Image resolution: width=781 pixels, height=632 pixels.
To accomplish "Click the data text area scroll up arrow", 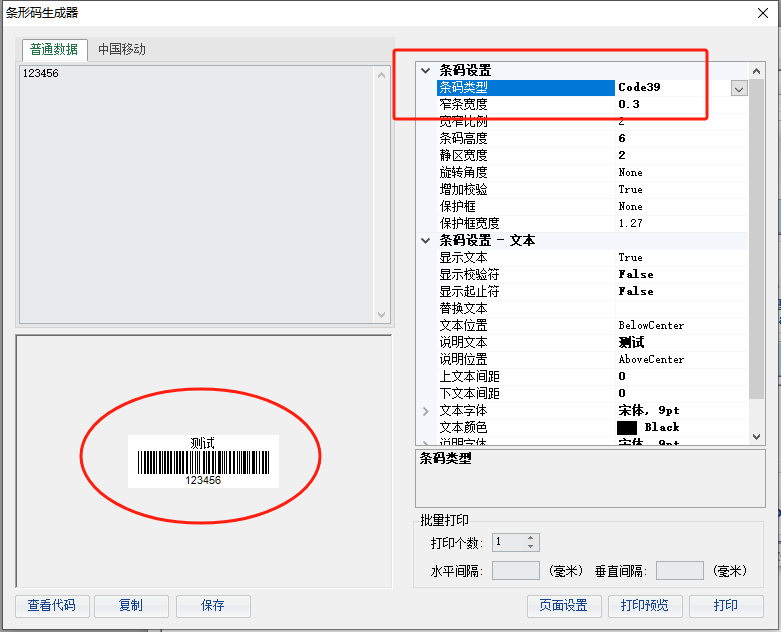I will (382, 75).
